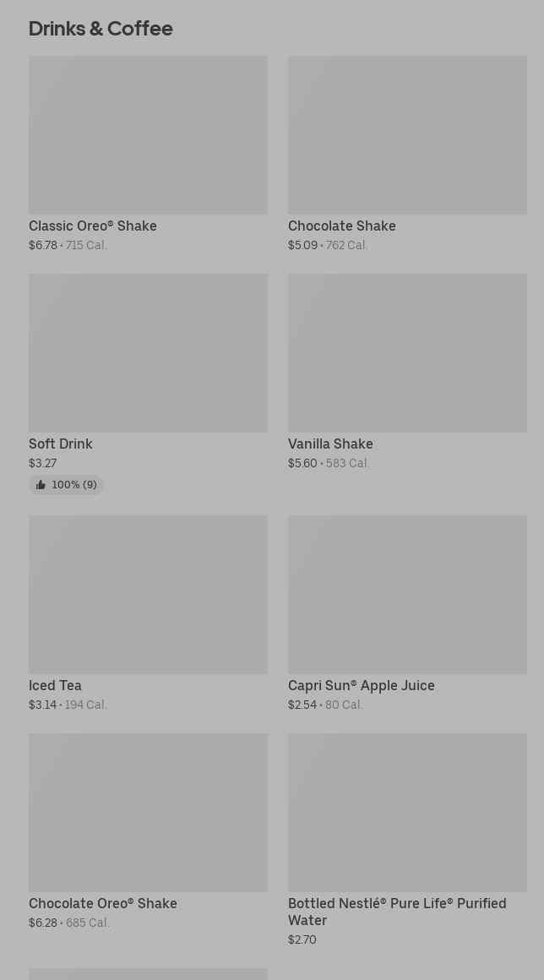The width and height of the screenshot is (544, 980).
Task: Open the Classic Oreo Shake image
Action: 148,135
